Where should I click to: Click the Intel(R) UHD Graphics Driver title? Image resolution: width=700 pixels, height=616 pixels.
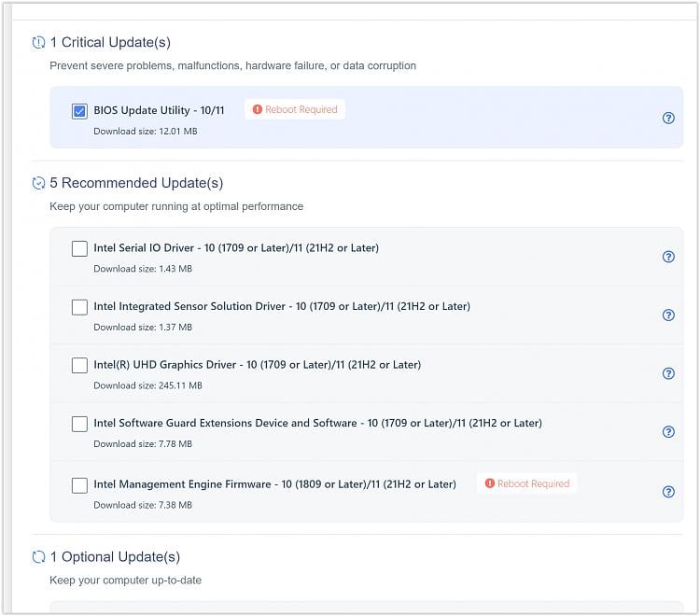(x=257, y=365)
